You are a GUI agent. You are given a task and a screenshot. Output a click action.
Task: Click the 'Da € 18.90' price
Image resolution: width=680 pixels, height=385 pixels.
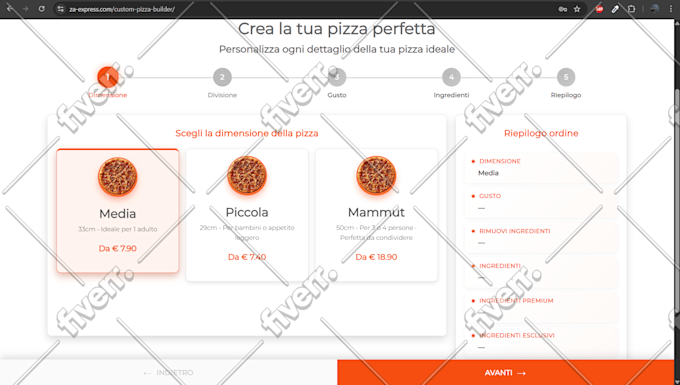click(376, 257)
